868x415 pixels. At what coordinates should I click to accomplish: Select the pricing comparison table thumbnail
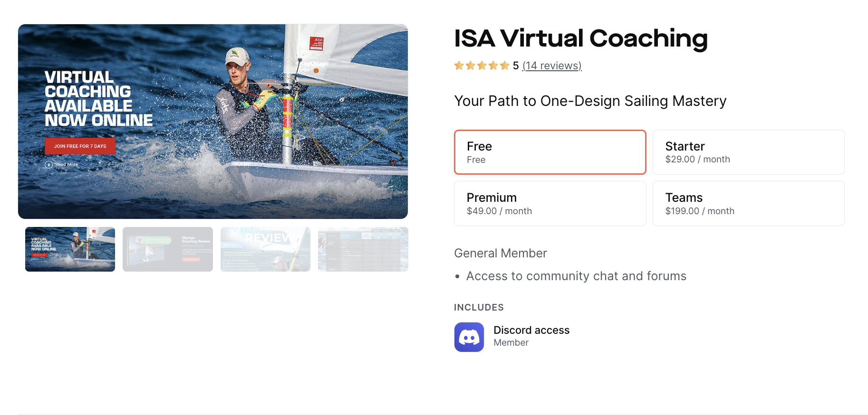tap(363, 249)
